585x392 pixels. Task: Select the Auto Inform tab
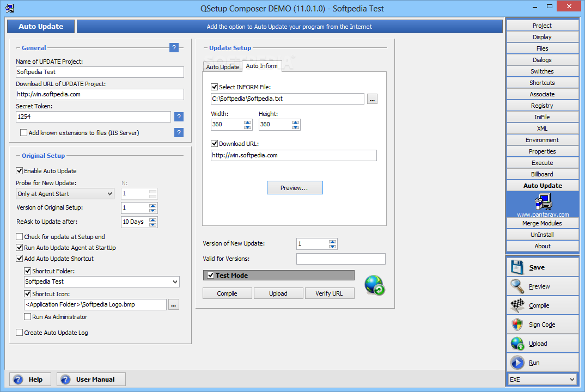coord(262,66)
